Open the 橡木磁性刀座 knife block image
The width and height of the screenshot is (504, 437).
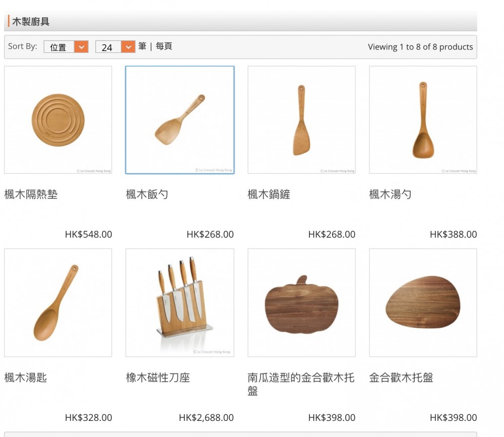[180, 302]
